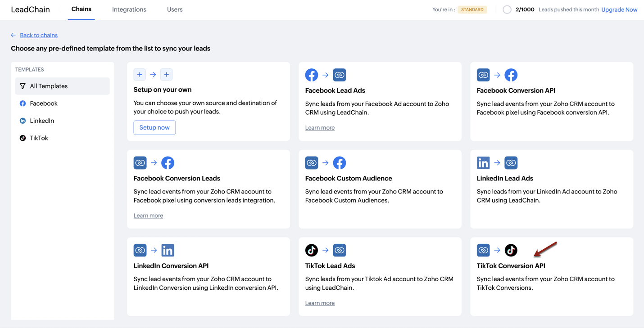Click the LinkedIn icon on LinkedIn Lead Ads card
The image size is (644, 328).
[x=483, y=163]
